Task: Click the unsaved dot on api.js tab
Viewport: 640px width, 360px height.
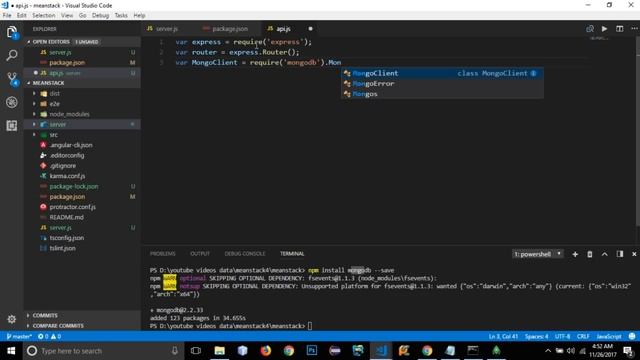Action: [311, 29]
